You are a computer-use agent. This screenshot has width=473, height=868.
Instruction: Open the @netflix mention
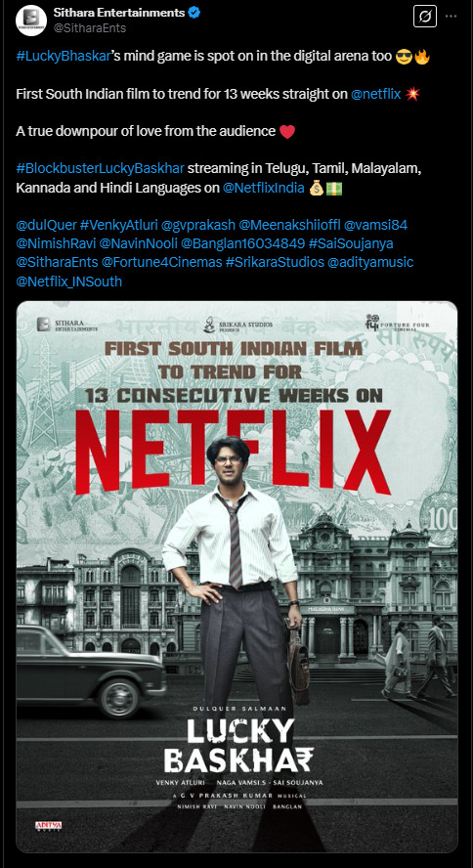tap(375, 94)
